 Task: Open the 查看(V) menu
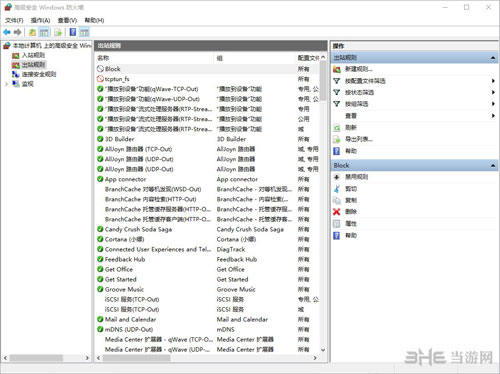tap(67, 20)
